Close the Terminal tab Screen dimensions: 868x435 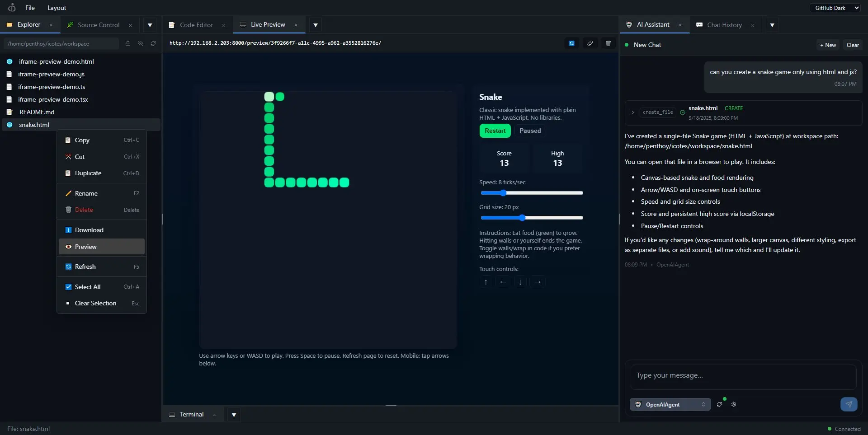(214, 415)
